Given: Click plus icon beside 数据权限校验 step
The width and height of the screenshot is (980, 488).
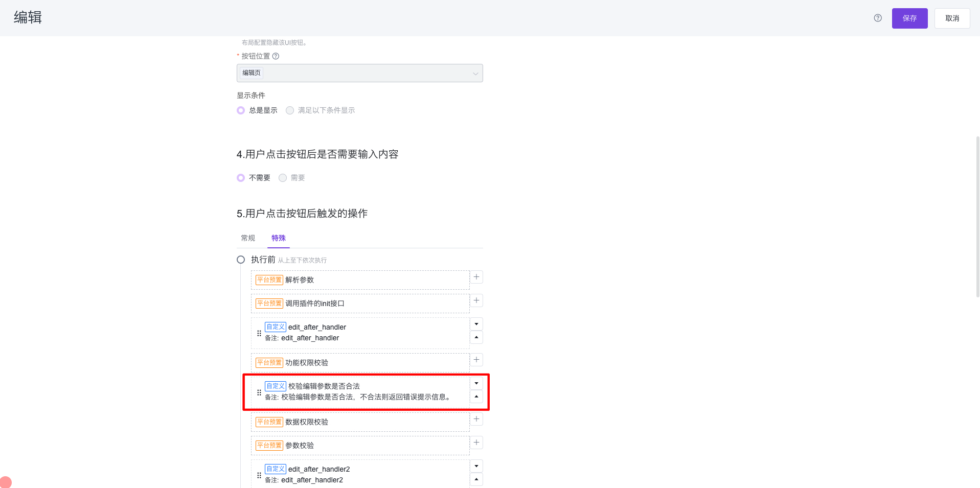Looking at the screenshot, I should [476, 419].
